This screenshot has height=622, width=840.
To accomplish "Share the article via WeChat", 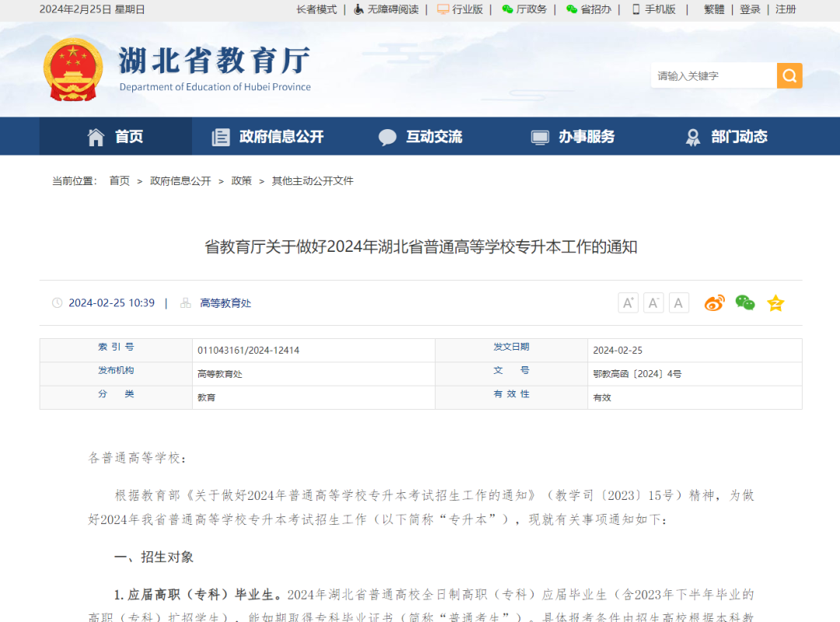I will (x=744, y=303).
